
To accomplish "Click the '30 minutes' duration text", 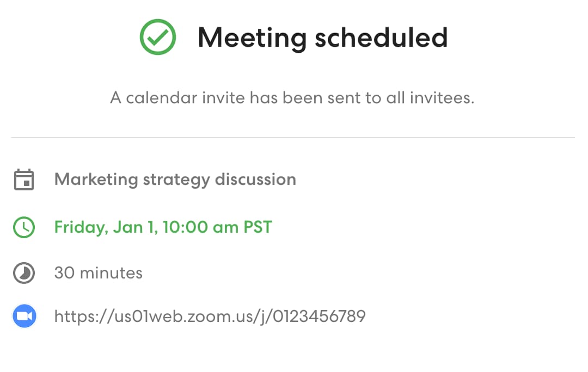I will (98, 273).
